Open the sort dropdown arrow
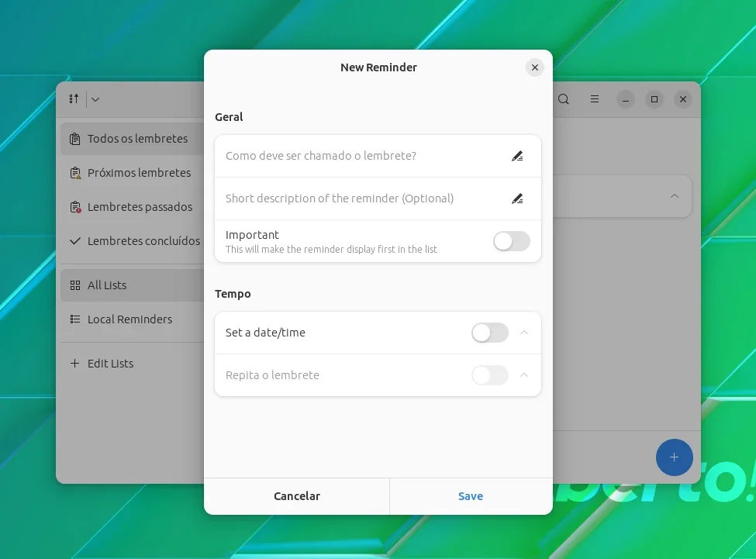The width and height of the screenshot is (756, 559). [95, 99]
